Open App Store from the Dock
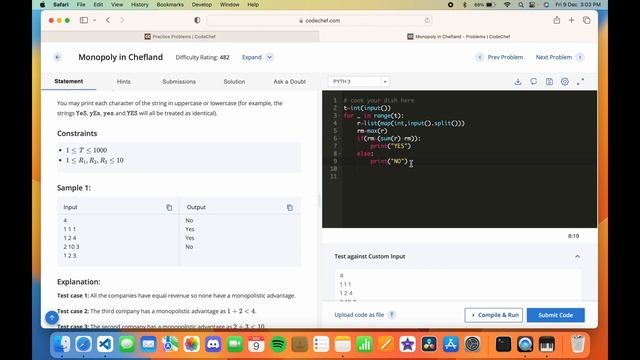The width and height of the screenshot is (640, 360). tap(451, 344)
